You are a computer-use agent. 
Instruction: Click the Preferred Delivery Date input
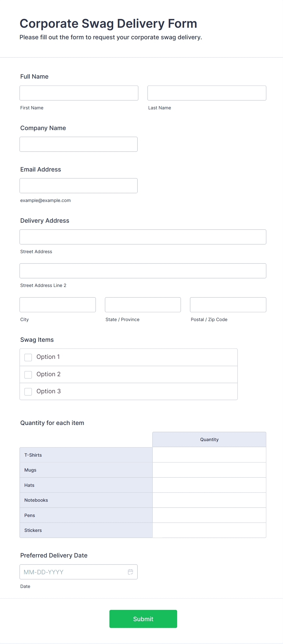(73, 572)
